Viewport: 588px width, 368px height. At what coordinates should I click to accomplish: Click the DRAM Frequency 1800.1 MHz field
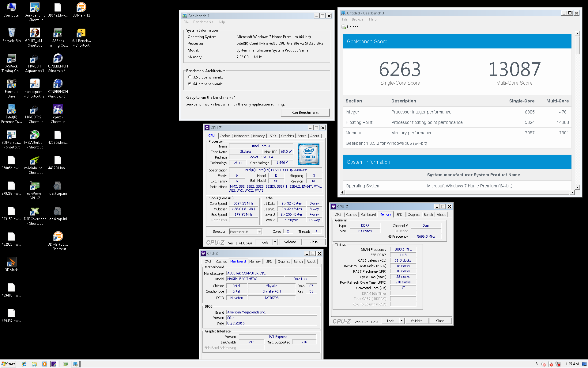403,249
